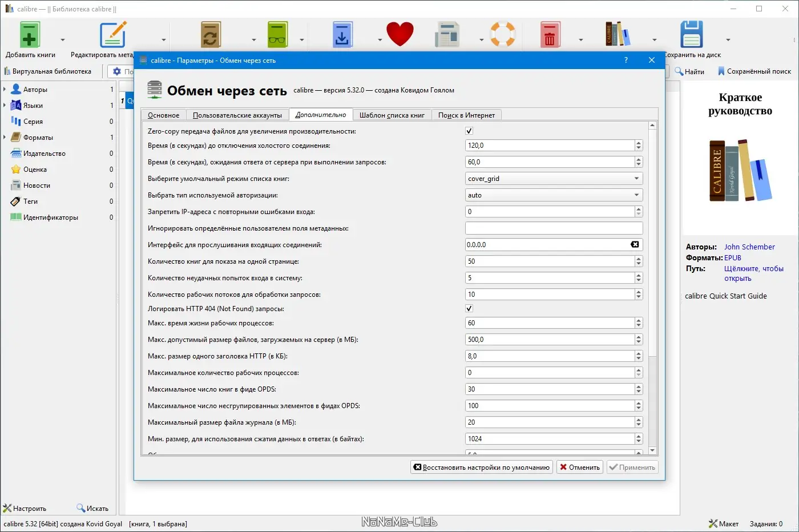This screenshot has width=799, height=532.
Task: Click the Щёлкните, чтобы открыть path link
Action: pyautogui.click(x=754, y=273)
